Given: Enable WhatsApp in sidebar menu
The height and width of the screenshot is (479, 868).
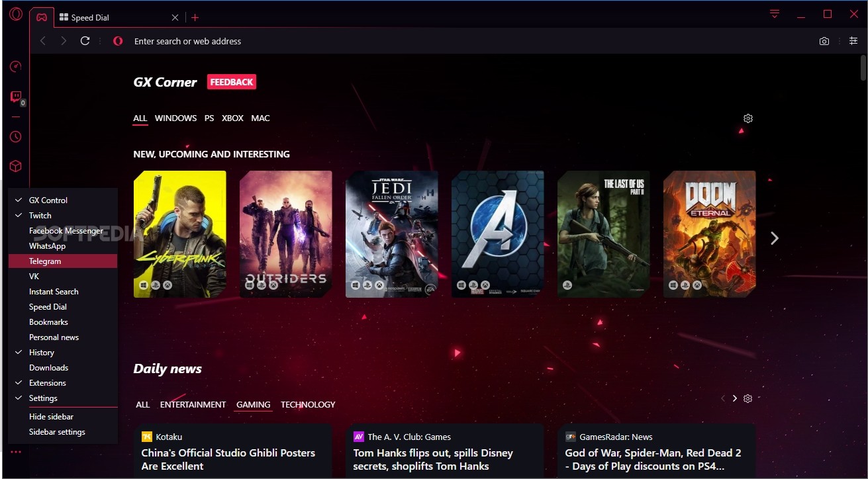Looking at the screenshot, I should 63,246.
